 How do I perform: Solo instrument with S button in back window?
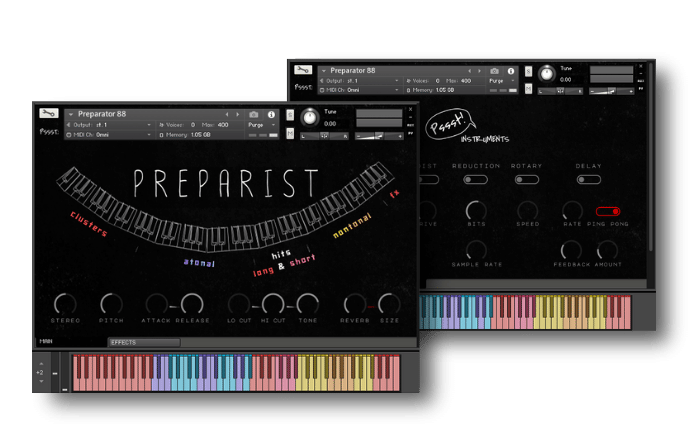pyautogui.click(x=528, y=71)
